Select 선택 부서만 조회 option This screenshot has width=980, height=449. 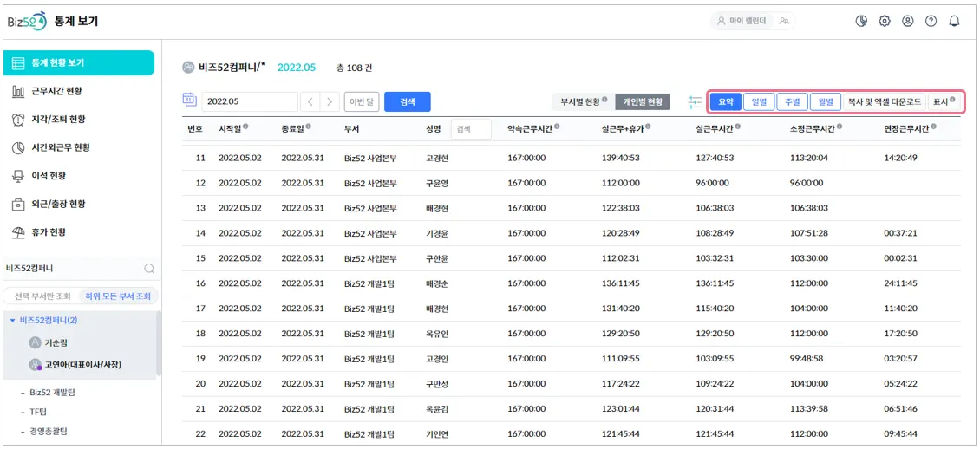(x=42, y=296)
